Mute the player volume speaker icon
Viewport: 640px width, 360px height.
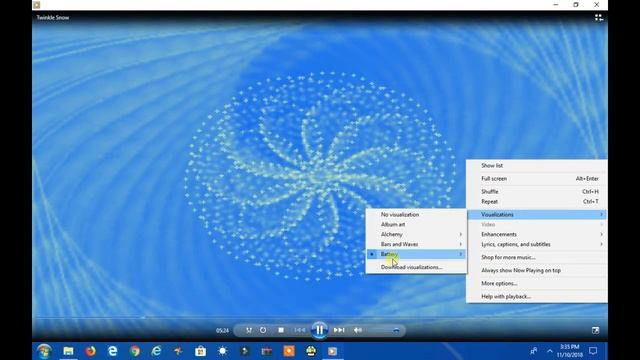358,330
